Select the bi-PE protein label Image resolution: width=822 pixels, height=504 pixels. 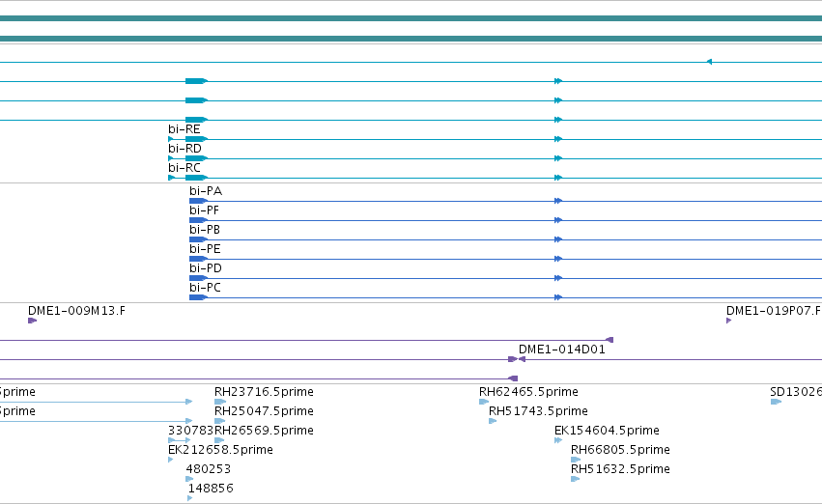pos(205,249)
